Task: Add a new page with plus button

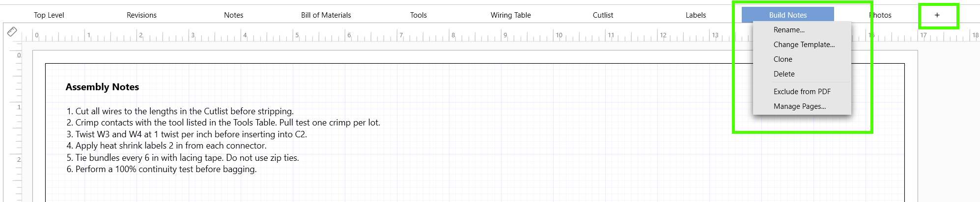Action: click(x=937, y=15)
